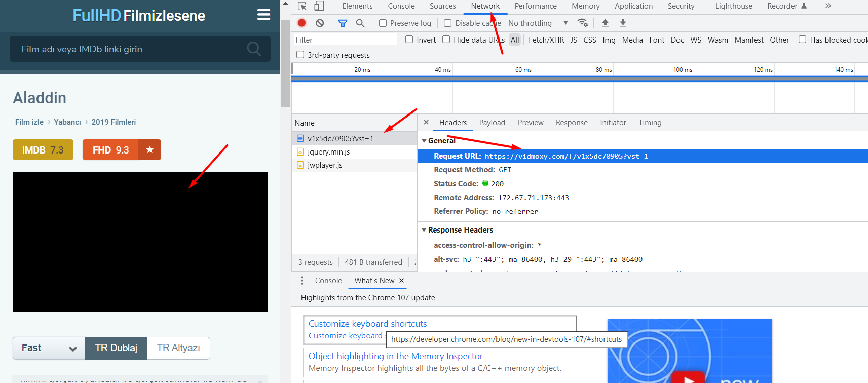
Task: Click the script icon beside jwplayer.js
Action: coord(300,165)
